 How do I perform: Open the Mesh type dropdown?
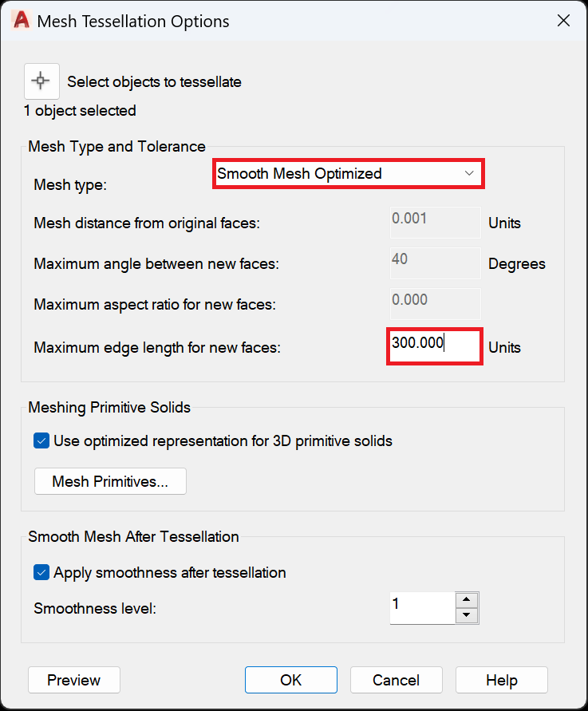coord(348,173)
